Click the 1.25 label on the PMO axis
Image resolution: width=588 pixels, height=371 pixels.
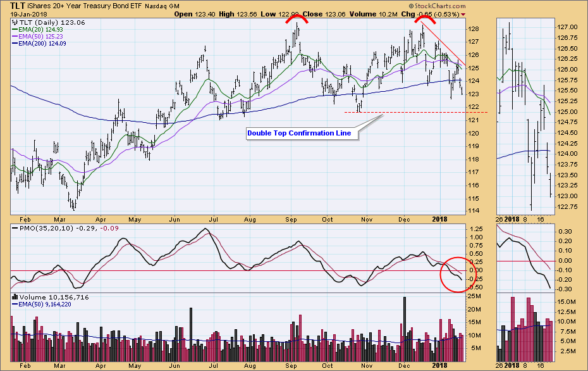tap(476, 229)
